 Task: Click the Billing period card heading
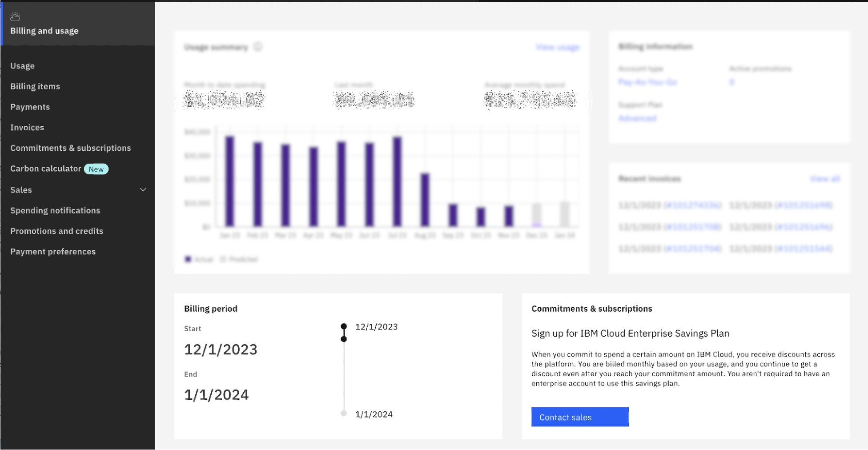tap(211, 309)
